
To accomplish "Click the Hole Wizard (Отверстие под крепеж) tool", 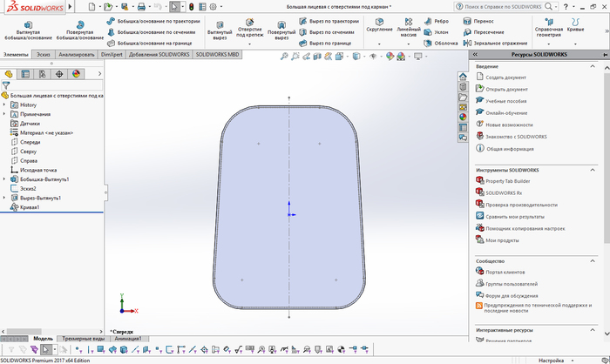I will pos(250,28).
